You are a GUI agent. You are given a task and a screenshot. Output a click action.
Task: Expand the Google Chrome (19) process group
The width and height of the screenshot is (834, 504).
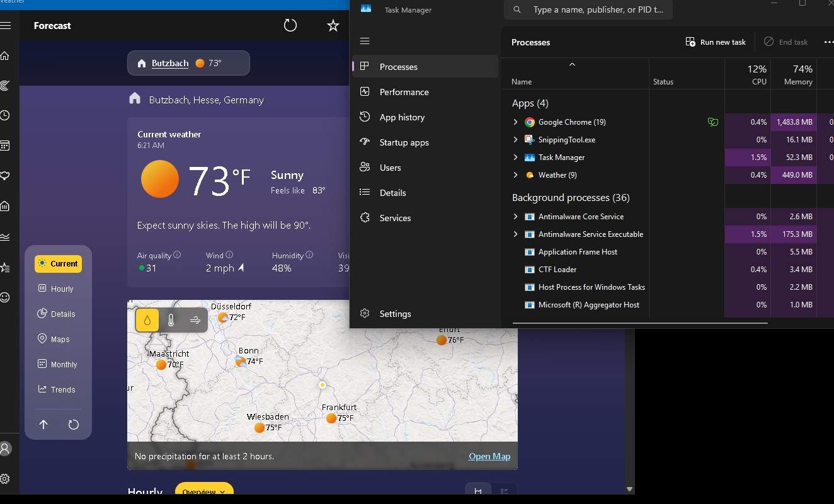(515, 122)
